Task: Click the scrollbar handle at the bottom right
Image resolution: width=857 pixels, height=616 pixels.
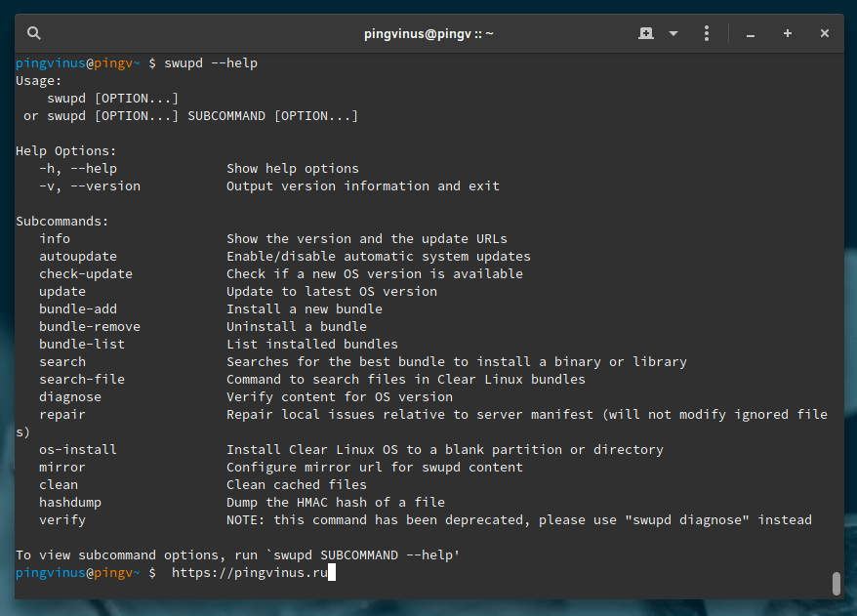Action: click(836, 583)
